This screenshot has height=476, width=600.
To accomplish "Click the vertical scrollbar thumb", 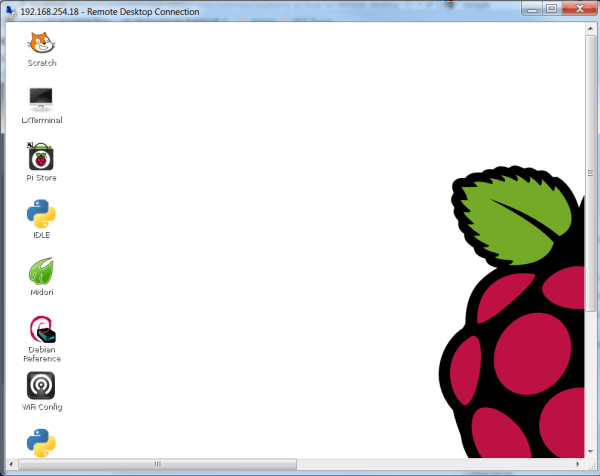I will 590,173.
